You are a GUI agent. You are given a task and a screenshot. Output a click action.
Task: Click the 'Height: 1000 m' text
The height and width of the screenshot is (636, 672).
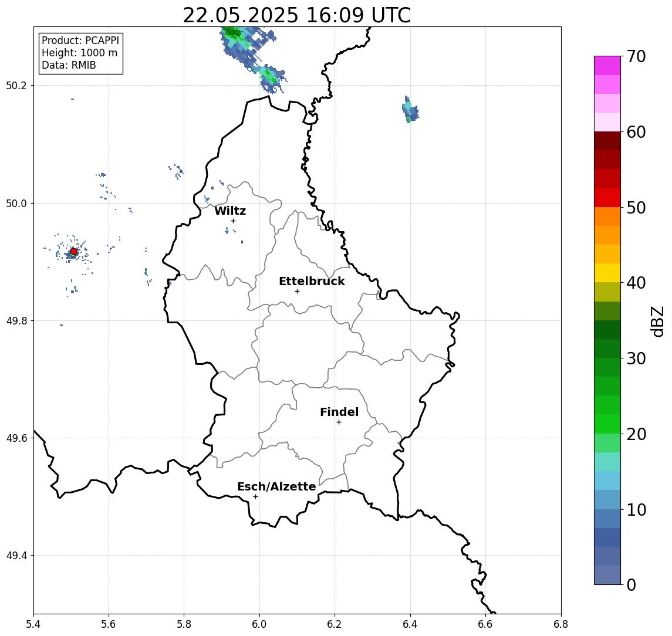click(x=79, y=53)
